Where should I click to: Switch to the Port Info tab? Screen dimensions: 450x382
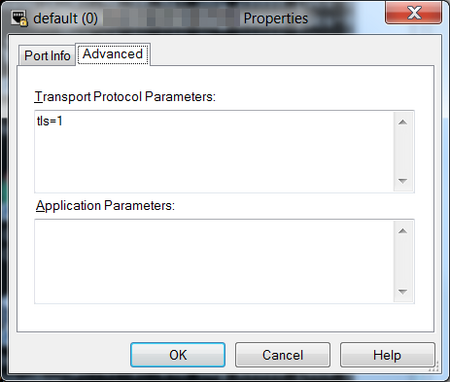coord(47,55)
